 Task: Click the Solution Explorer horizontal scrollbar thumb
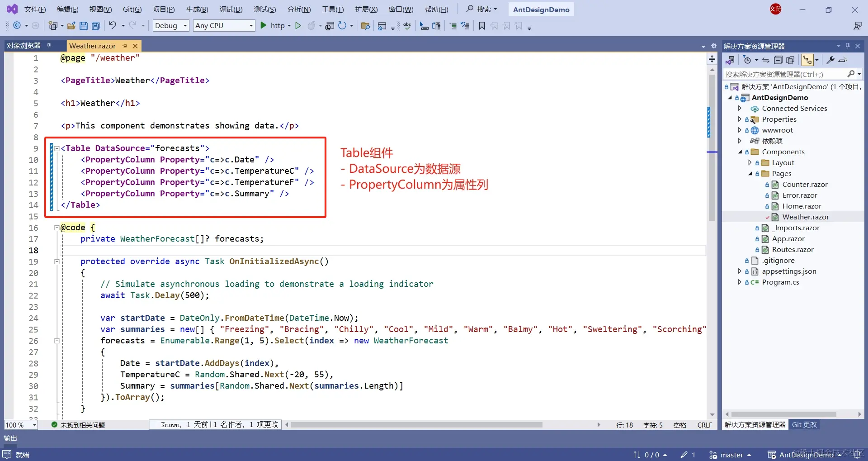(784, 414)
